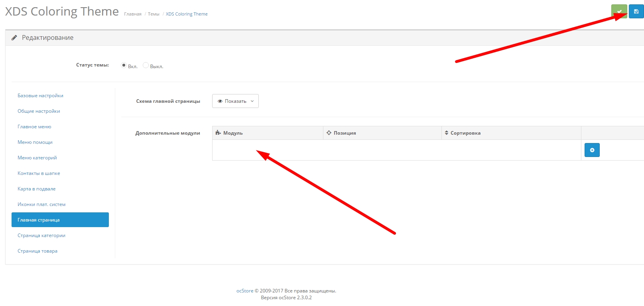This screenshot has height=306, width=644.
Task: Click the blue save disk icon
Action: coord(636,12)
